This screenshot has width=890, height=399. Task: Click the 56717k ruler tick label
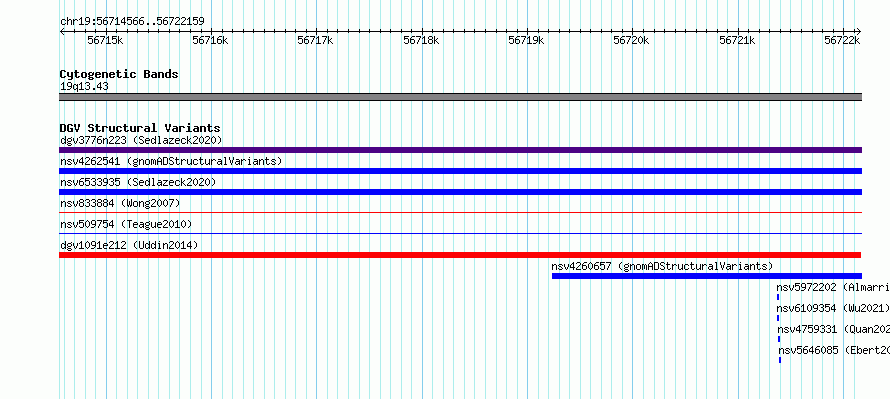click(316, 40)
